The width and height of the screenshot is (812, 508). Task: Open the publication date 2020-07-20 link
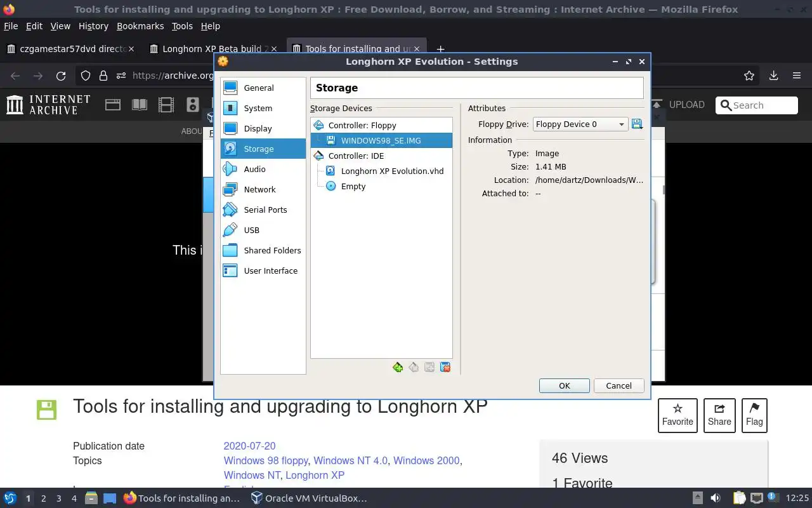[249, 446]
